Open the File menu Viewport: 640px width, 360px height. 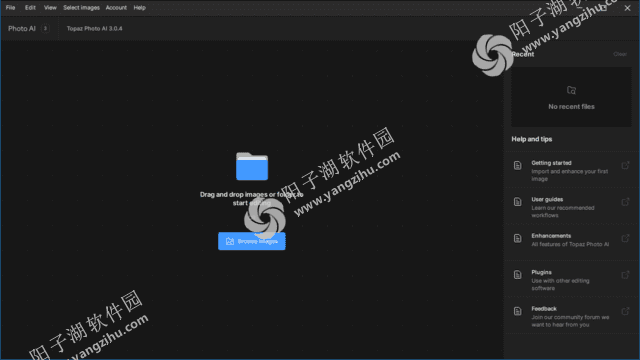[x=10, y=7]
